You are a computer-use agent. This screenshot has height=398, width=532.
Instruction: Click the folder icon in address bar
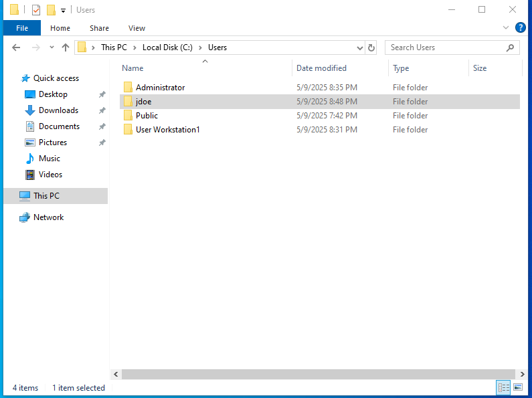[x=82, y=47]
